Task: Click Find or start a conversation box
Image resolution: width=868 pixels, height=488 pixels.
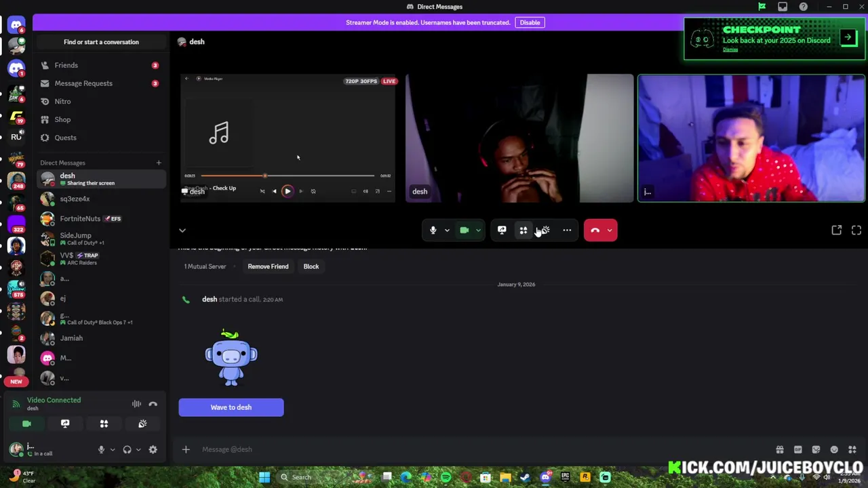Action: coord(101,42)
